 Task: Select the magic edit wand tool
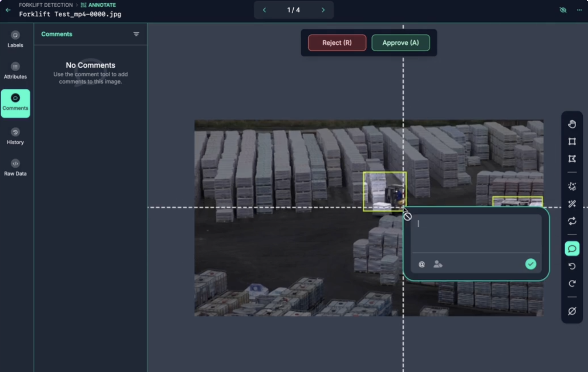coord(572,204)
